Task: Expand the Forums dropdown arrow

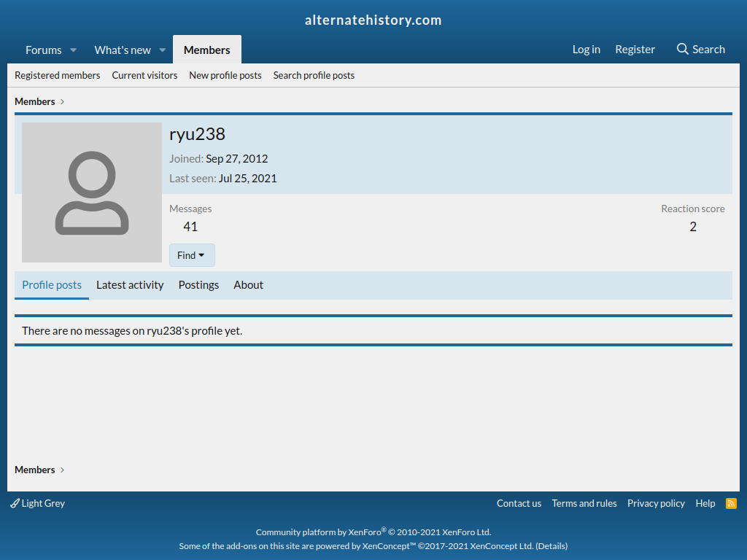Action: coord(74,50)
